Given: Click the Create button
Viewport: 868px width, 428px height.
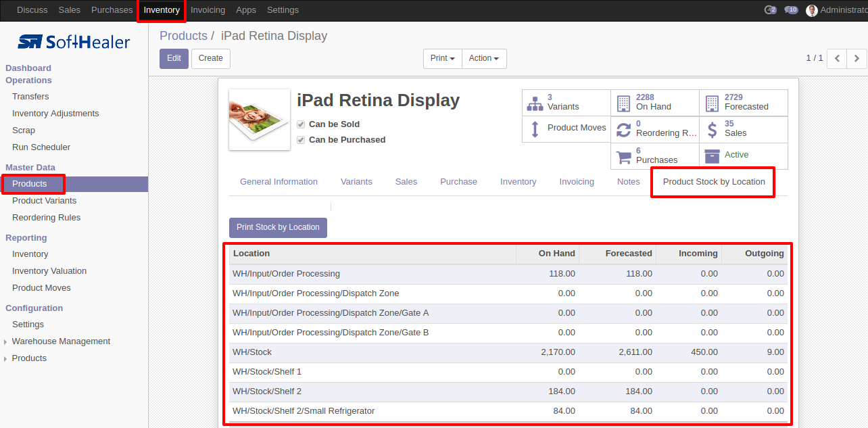Looking at the screenshot, I should 211,59.
